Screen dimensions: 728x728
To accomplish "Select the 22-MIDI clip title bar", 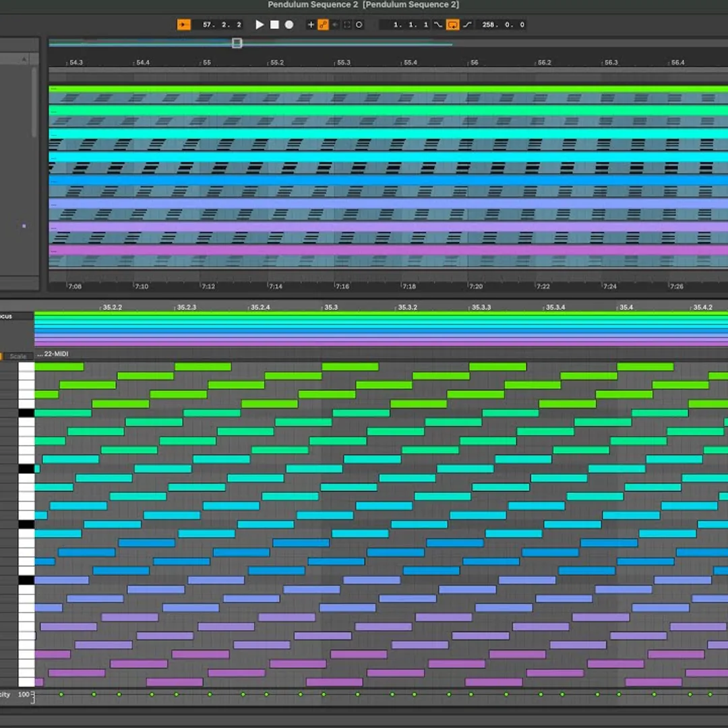I will 53,355.
